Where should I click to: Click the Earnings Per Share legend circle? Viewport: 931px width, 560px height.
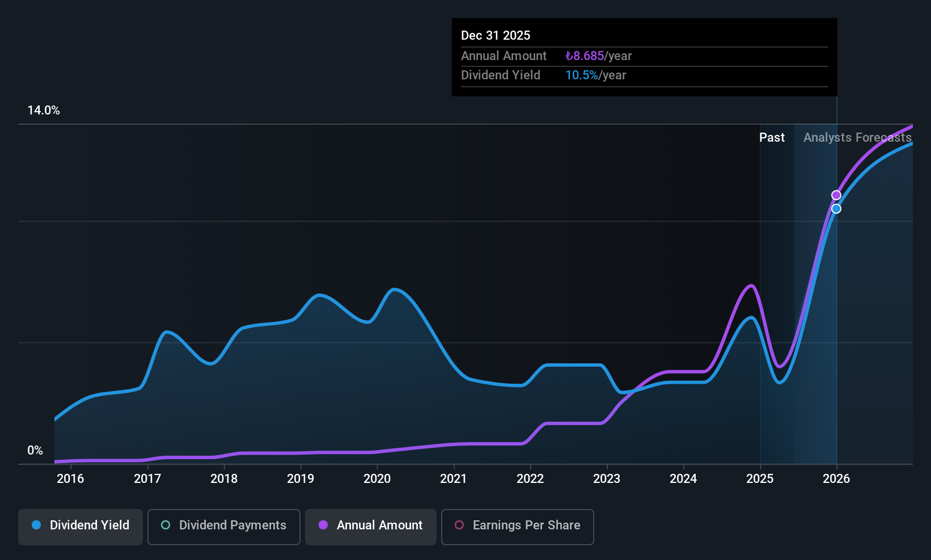point(459,525)
